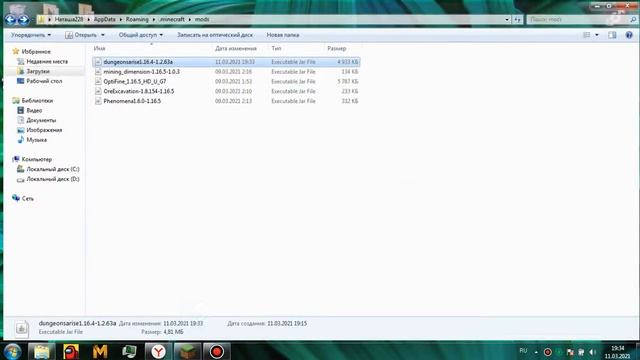Image resolution: width=640 pixels, height=360 pixels.
Task: Select the dungeonsarise1.16.4-1.2.63a file
Action: coord(226,62)
